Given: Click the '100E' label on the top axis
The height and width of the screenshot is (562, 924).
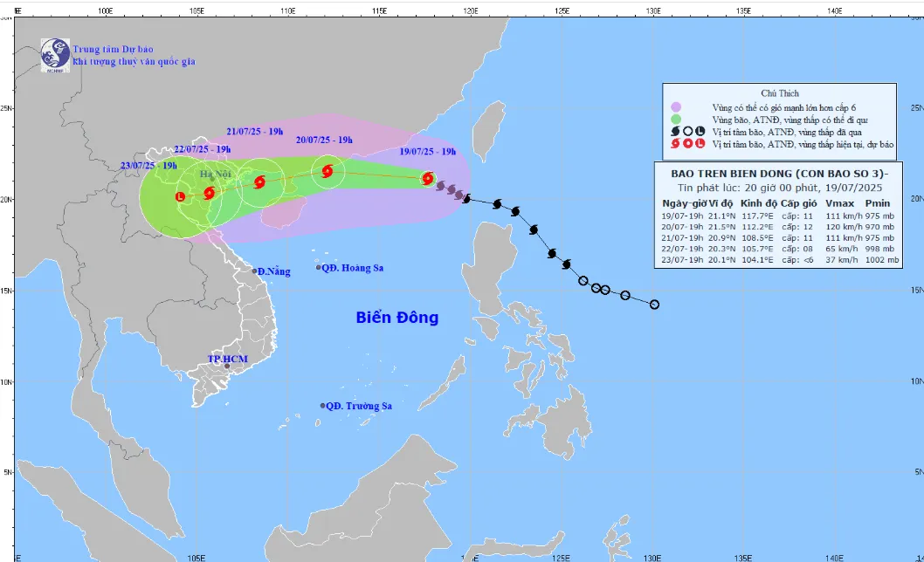Looking at the screenshot, I should click(105, 10).
